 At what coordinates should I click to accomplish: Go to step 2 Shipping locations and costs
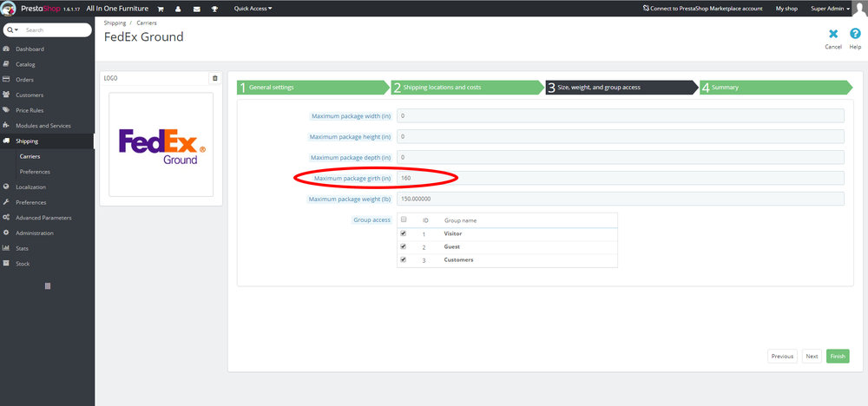pyautogui.click(x=467, y=88)
